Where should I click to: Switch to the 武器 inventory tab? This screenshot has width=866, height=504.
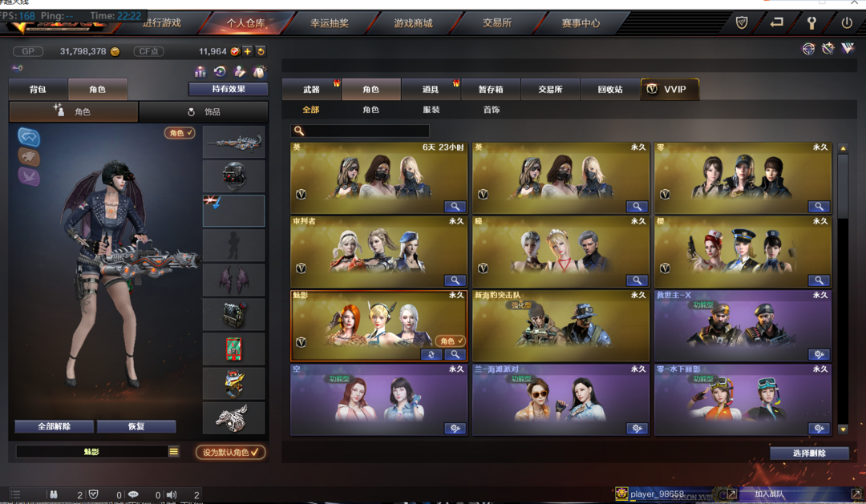311,90
